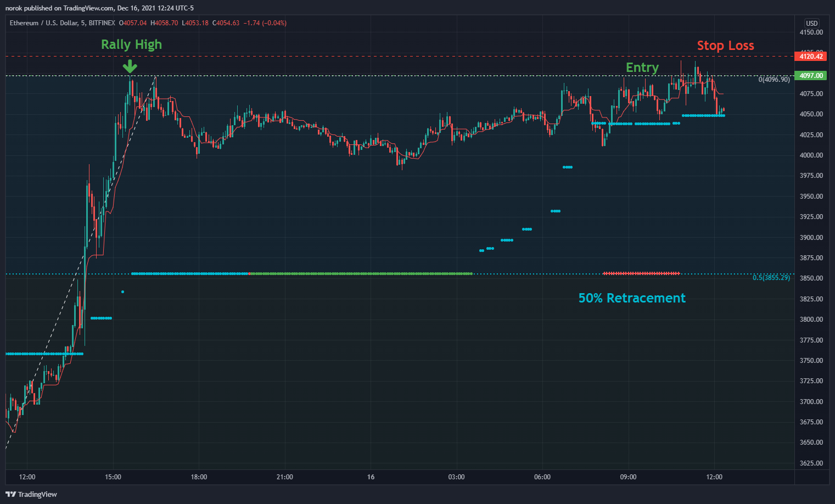Click the 16 date label on time axis

[371, 477]
